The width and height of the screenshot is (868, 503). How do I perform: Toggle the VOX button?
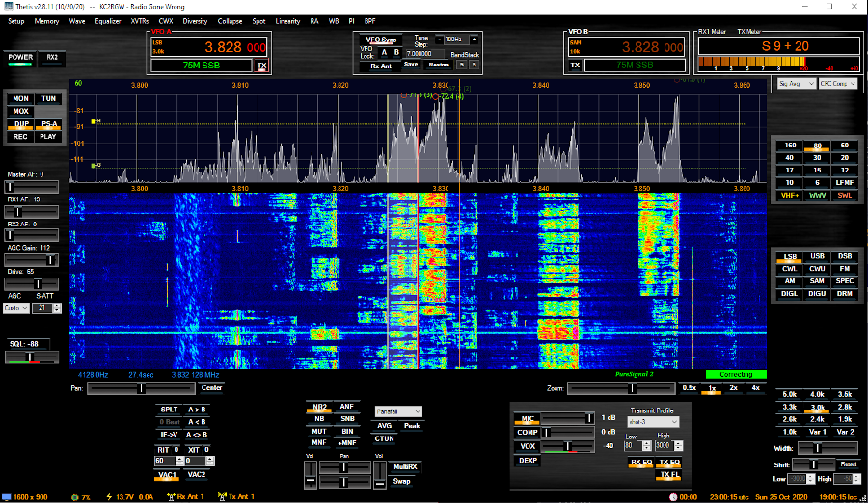click(528, 446)
